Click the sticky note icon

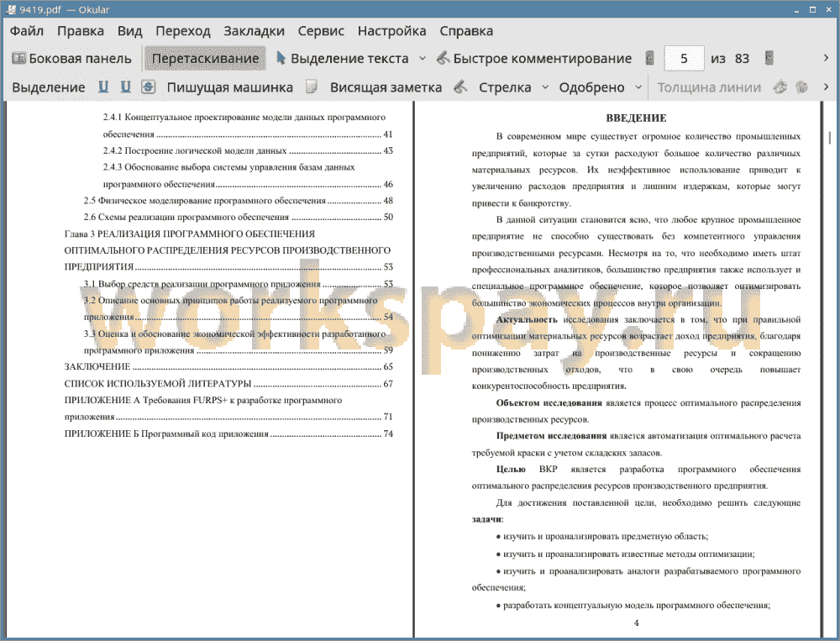point(312,87)
